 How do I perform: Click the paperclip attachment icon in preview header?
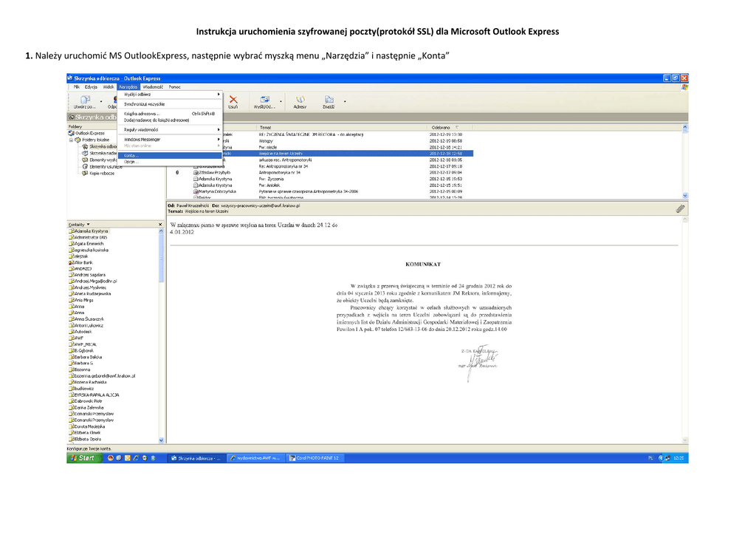[x=680, y=209]
